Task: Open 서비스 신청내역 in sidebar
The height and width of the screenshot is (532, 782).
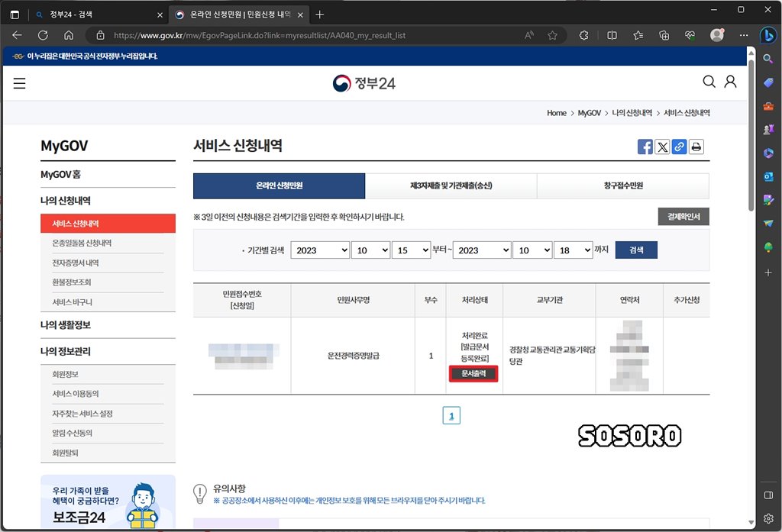Action: point(108,224)
